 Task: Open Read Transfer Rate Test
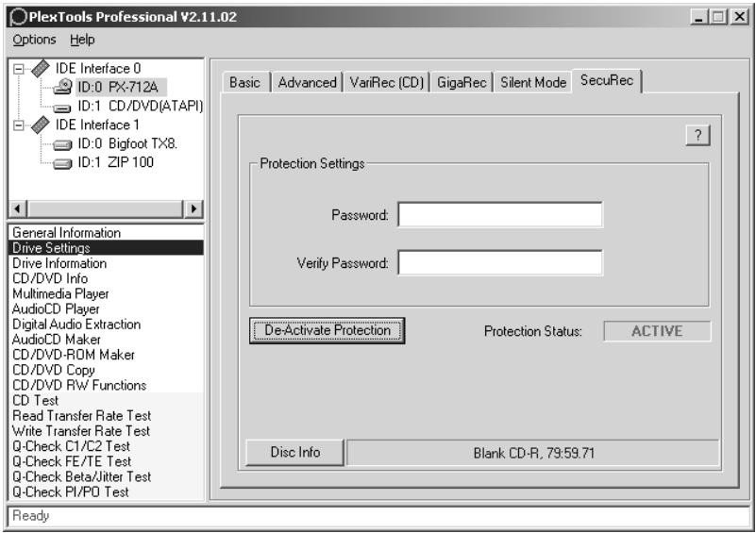tap(106, 416)
